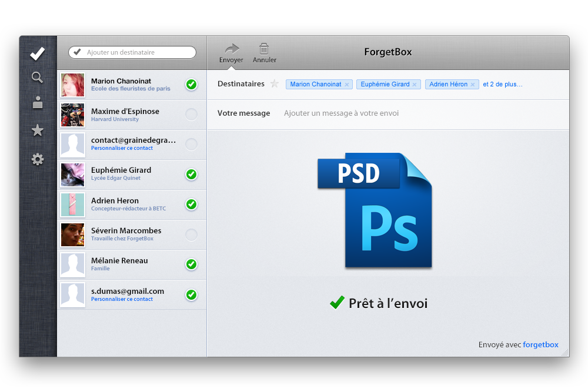Click the 'Votre message' label
This screenshot has width=588, height=392.
(243, 113)
